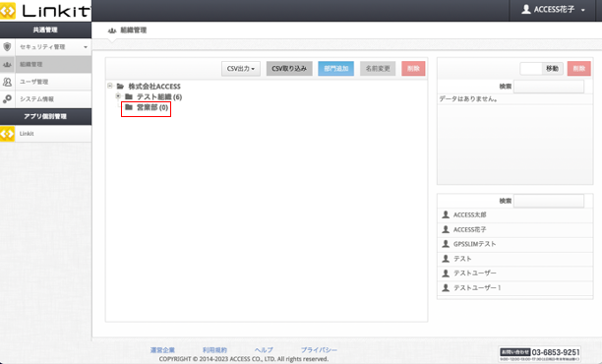Screen dimensions: 602x364
Task: Select user テスト in the list
Action: click(x=514, y=259)
